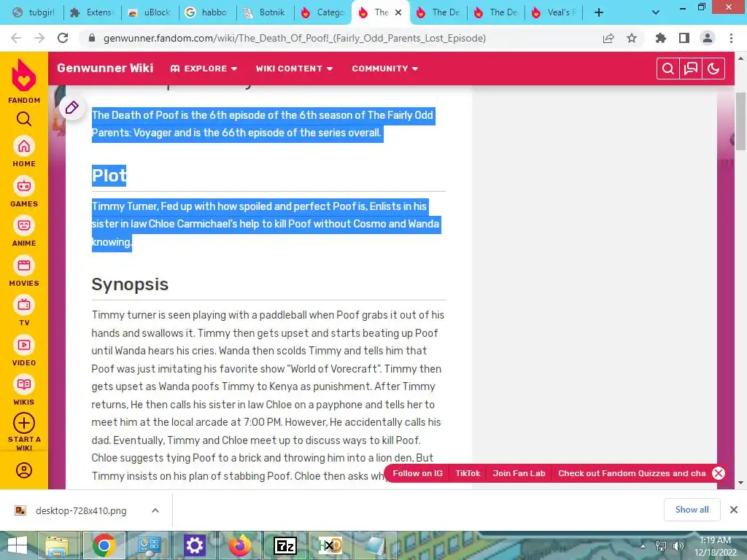Click the Fandom flame logo
Screen dimensions: 747x560
coord(24,75)
